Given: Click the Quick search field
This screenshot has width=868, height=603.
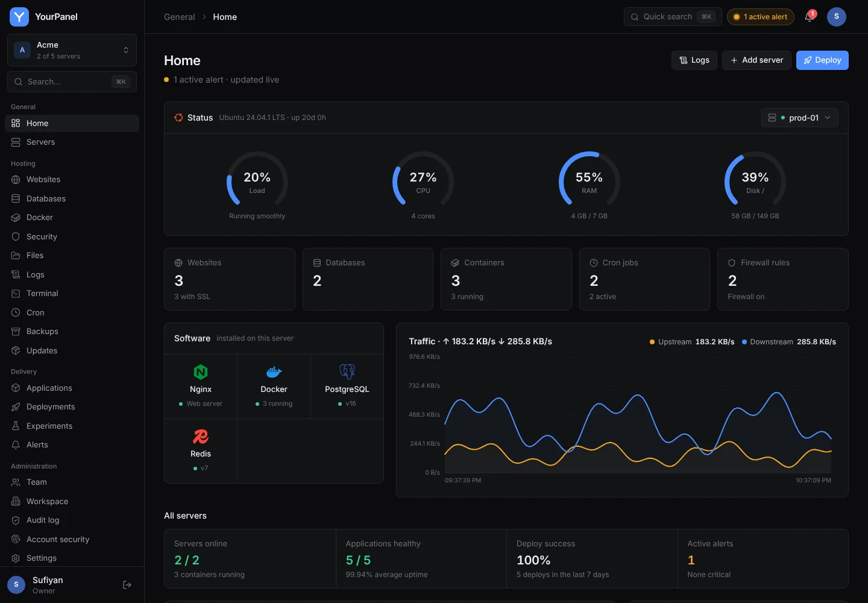Looking at the screenshot, I should click(673, 17).
